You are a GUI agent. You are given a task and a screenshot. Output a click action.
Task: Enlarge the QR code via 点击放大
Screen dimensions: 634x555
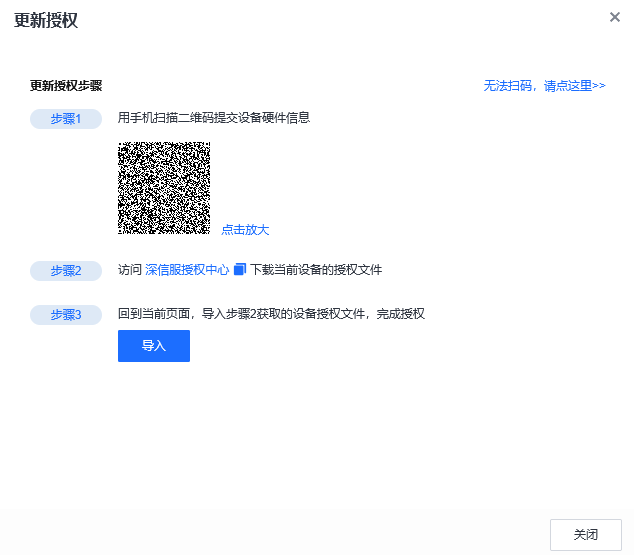pyautogui.click(x=245, y=230)
